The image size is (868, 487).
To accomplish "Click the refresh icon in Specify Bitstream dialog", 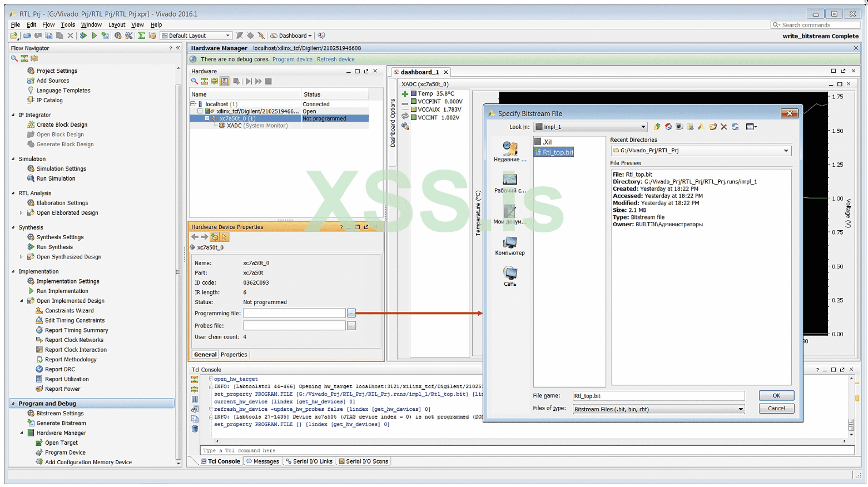I will pyautogui.click(x=735, y=127).
